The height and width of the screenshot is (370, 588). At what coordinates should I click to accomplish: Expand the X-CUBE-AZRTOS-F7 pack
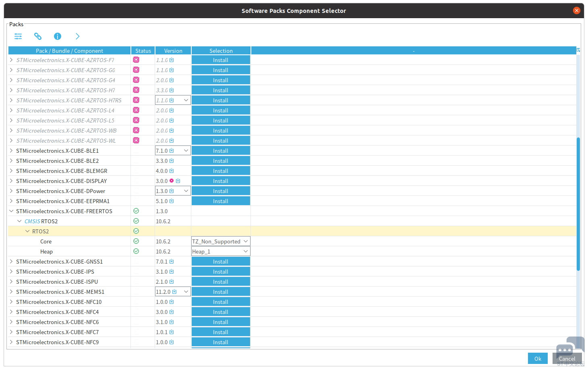pyautogui.click(x=11, y=60)
